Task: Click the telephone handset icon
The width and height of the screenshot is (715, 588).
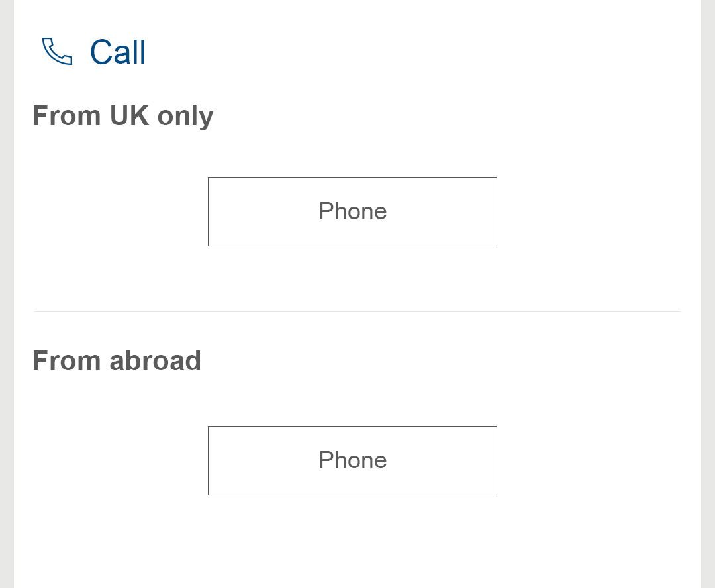Action: tap(57, 52)
